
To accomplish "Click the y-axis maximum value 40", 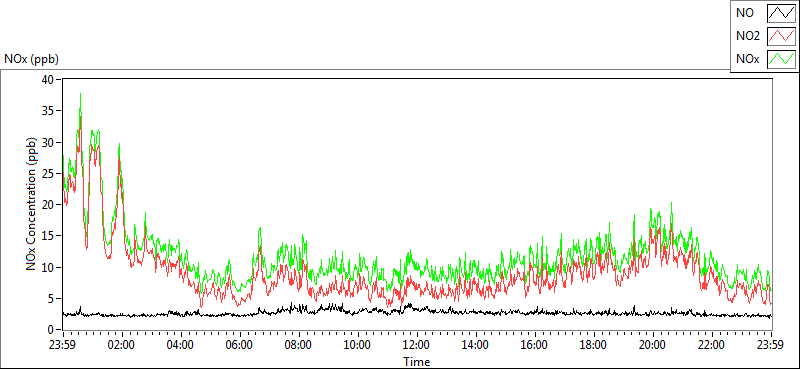I will (49, 79).
